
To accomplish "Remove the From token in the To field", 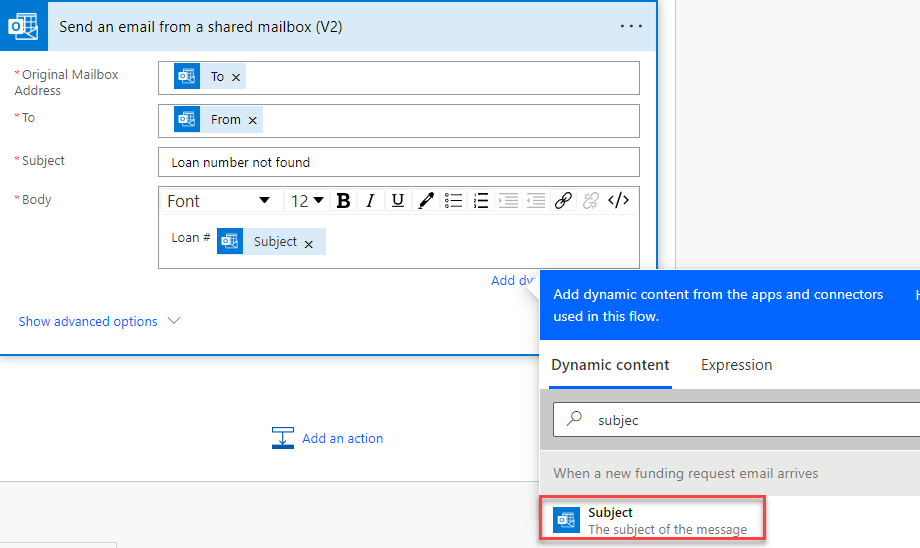I will point(252,120).
